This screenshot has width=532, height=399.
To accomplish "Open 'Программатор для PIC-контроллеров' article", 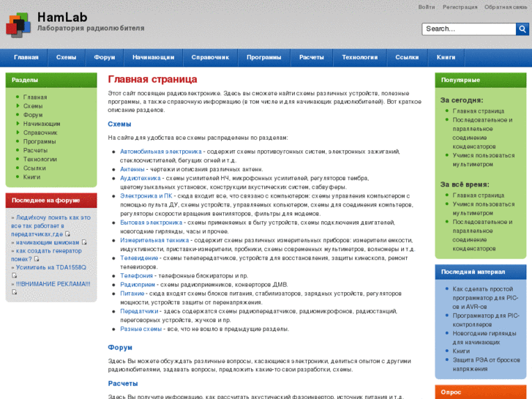I will (486, 320).
